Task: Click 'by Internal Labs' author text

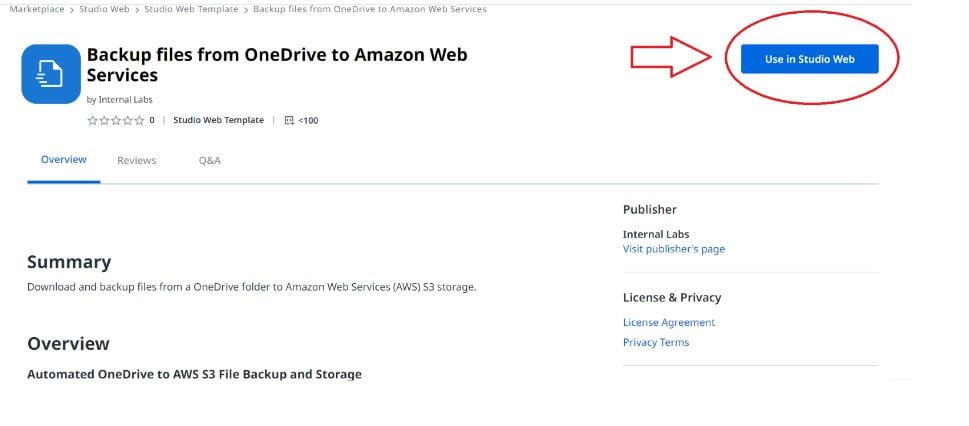Action: [x=119, y=100]
